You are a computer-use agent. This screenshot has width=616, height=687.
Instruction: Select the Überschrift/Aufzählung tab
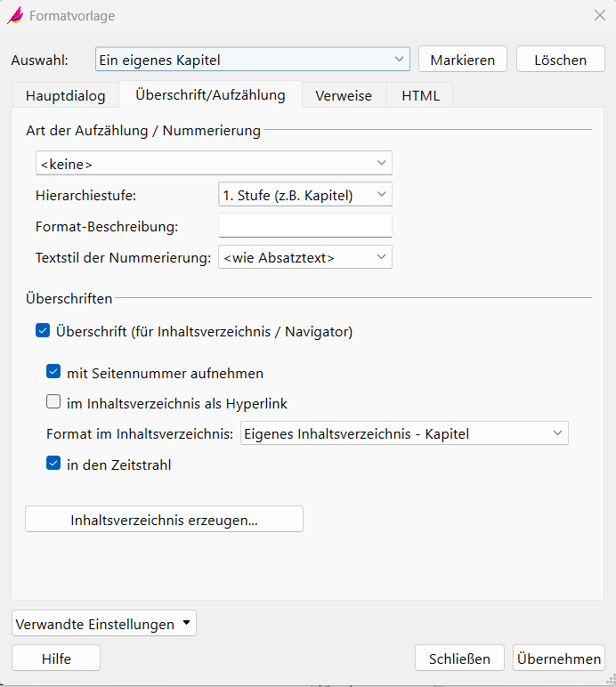click(x=210, y=95)
